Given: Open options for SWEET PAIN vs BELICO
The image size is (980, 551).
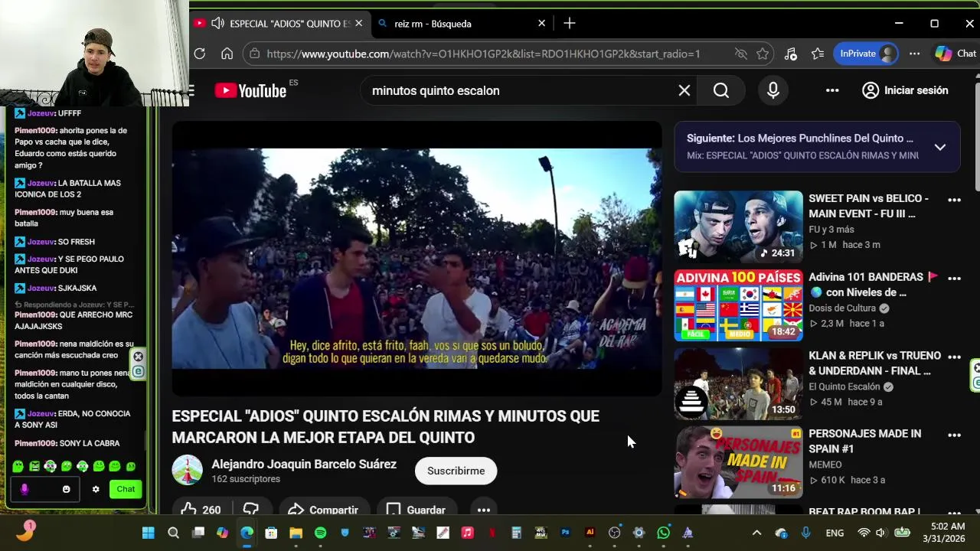Looking at the screenshot, I should 954,200.
